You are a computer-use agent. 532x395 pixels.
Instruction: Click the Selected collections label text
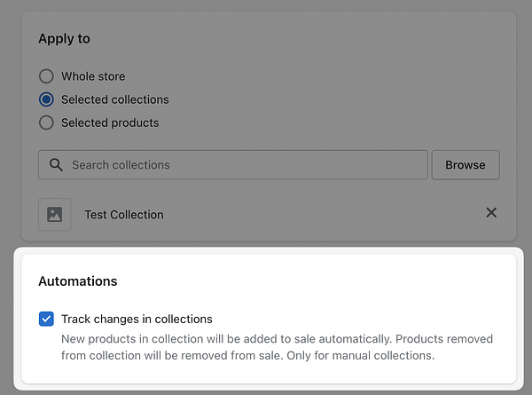click(114, 99)
